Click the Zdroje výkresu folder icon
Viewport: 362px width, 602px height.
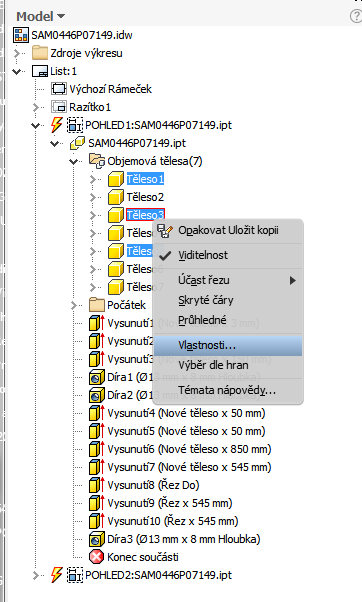[x=40, y=53]
